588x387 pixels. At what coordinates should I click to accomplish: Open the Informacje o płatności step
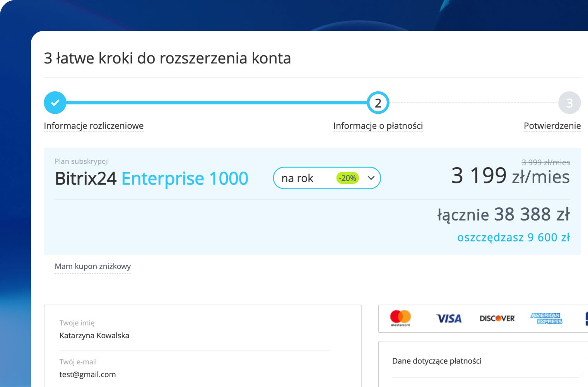tap(378, 126)
